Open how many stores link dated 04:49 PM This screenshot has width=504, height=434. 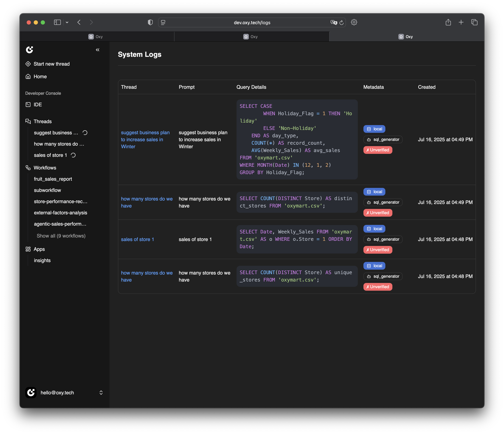(x=147, y=202)
